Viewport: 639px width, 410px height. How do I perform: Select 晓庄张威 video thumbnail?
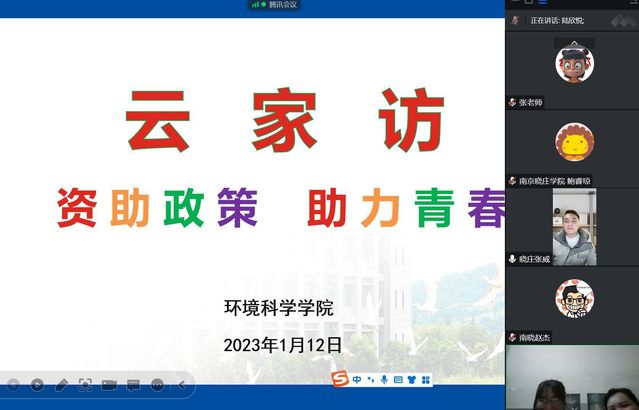click(574, 227)
